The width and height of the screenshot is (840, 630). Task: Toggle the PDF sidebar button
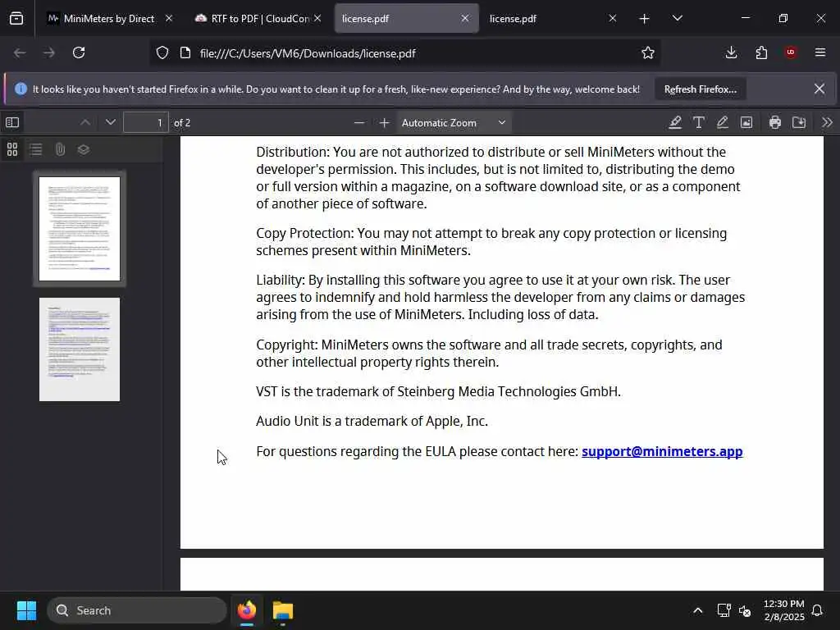point(12,123)
